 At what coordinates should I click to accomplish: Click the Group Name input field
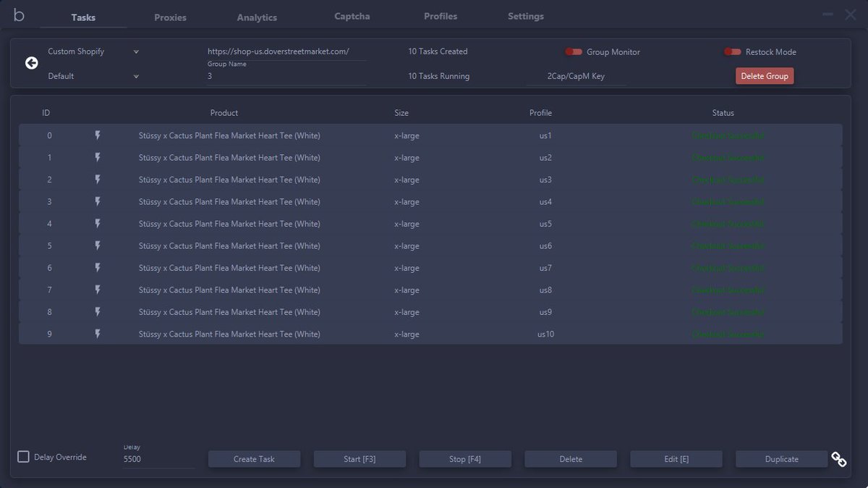(x=286, y=76)
